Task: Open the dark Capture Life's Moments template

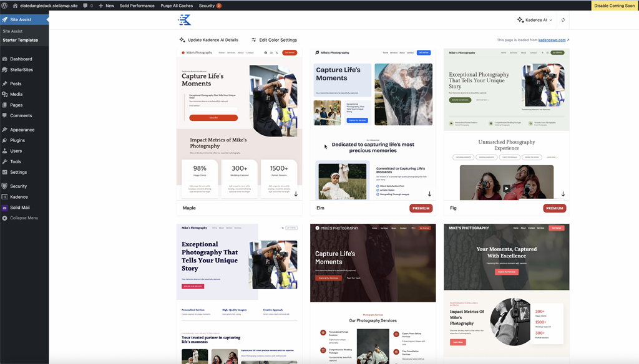Action: coord(373,294)
